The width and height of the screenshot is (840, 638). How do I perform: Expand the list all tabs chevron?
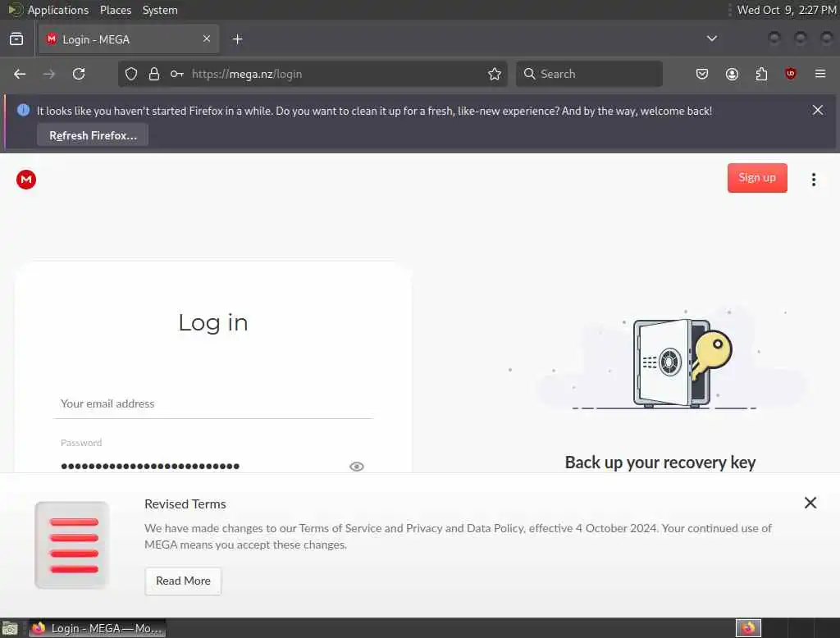pos(711,39)
